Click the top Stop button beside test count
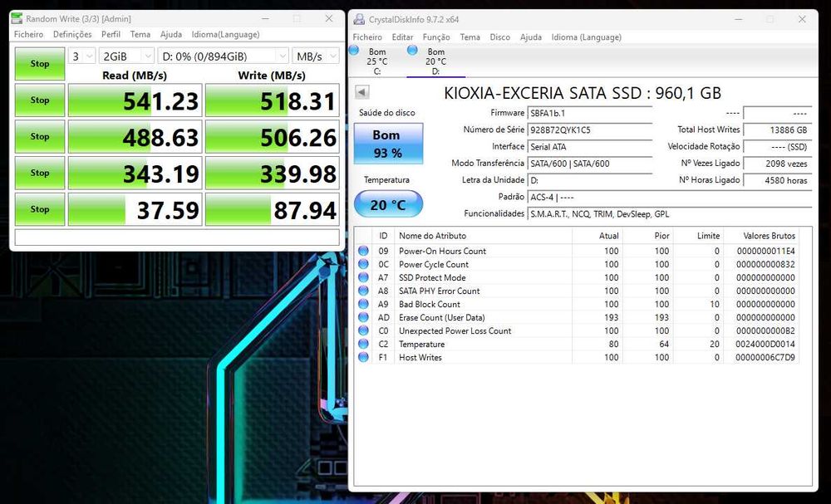831x504 pixels. coord(40,64)
